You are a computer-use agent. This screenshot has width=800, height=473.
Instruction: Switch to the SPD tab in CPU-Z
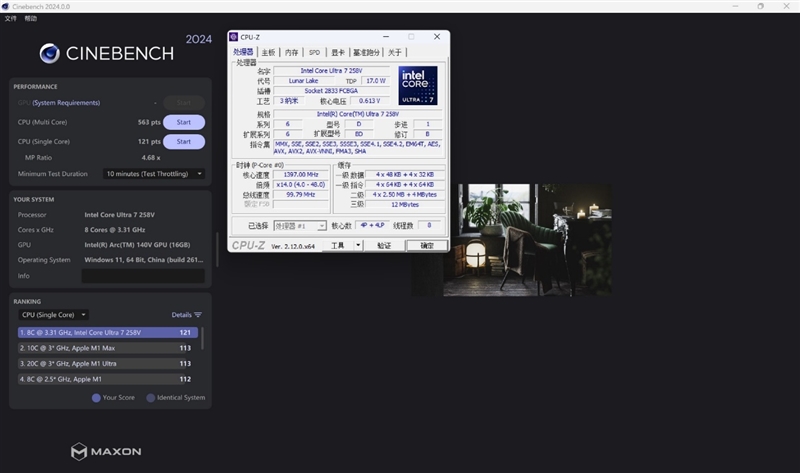(x=314, y=52)
